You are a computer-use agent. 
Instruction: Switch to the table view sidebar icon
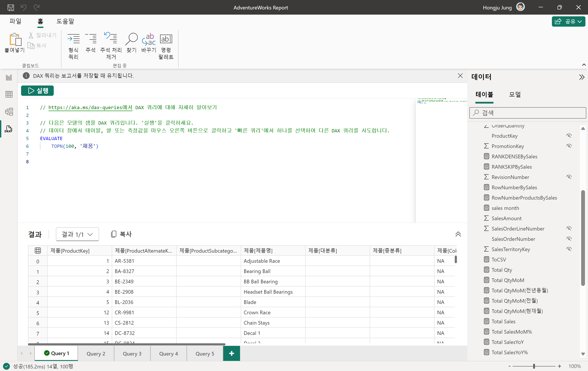click(9, 94)
